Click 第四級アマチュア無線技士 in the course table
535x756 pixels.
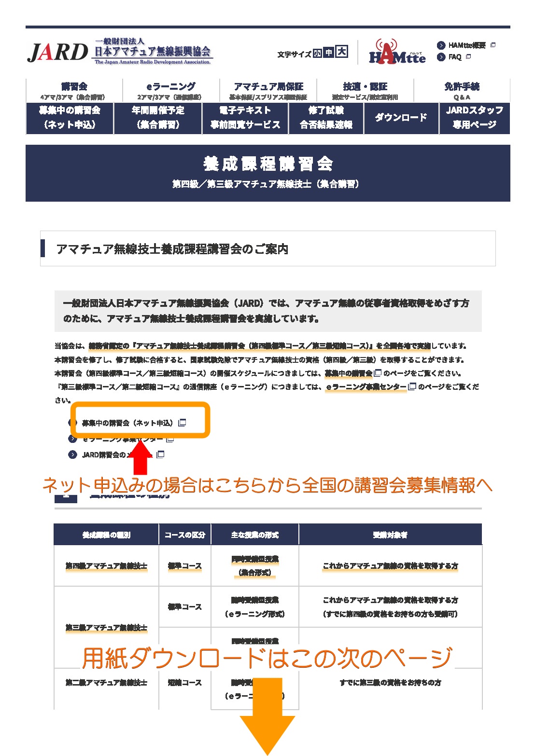pos(106,566)
